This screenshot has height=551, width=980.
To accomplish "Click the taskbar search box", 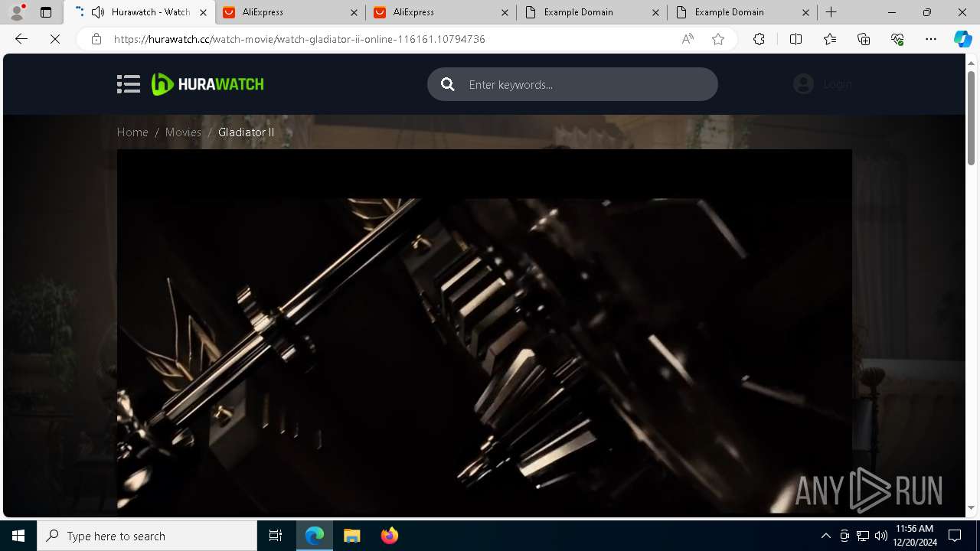I will [x=147, y=536].
